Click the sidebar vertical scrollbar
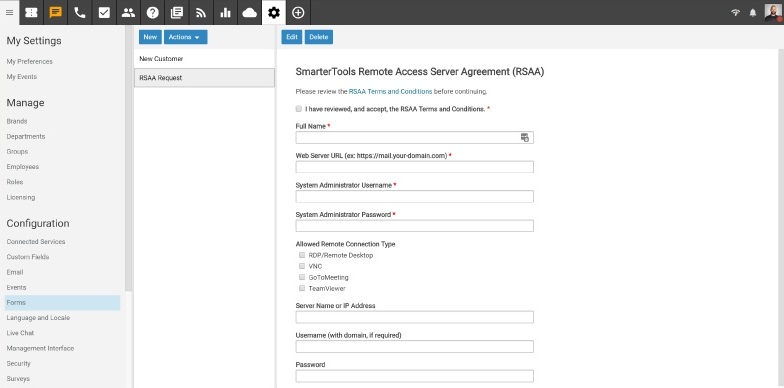The image size is (784, 388). [128, 158]
